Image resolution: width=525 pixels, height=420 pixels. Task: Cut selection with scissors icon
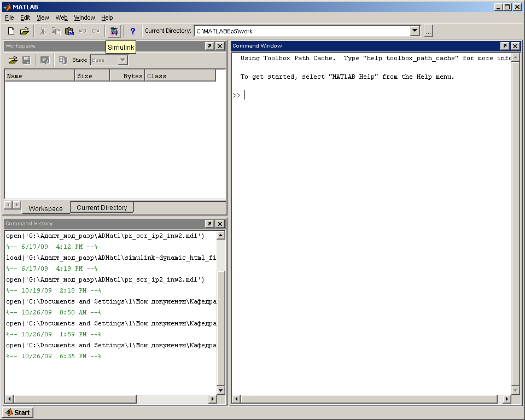point(43,31)
